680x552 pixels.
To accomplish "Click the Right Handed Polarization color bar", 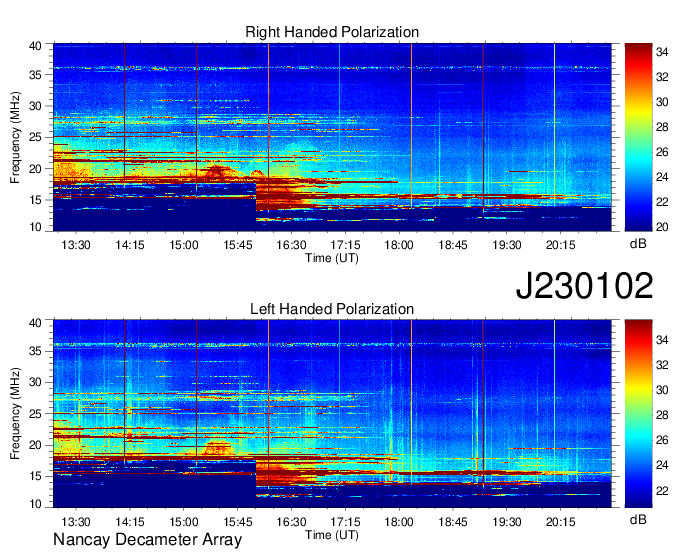I will click(x=638, y=137).
